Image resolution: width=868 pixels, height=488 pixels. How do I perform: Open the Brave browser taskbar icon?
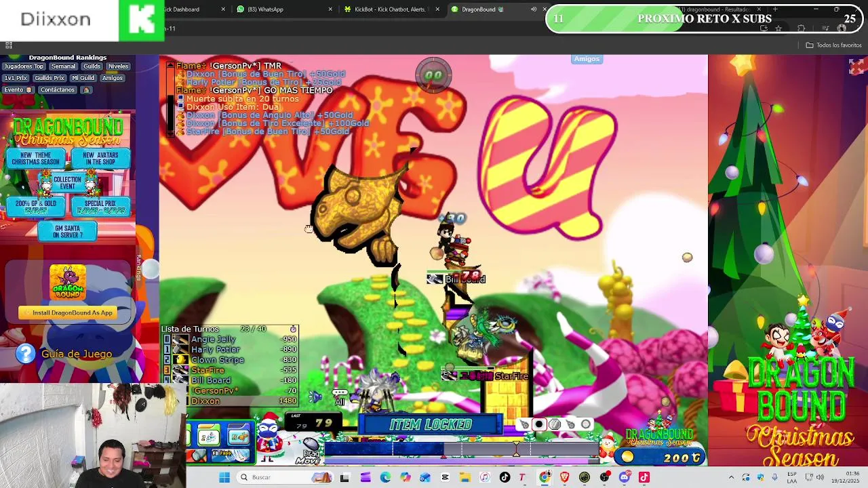[x=564, y=477]
